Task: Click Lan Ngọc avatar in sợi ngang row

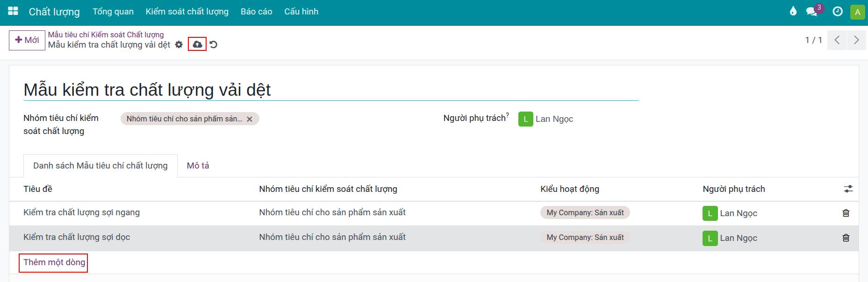Action: pos(710,213)
